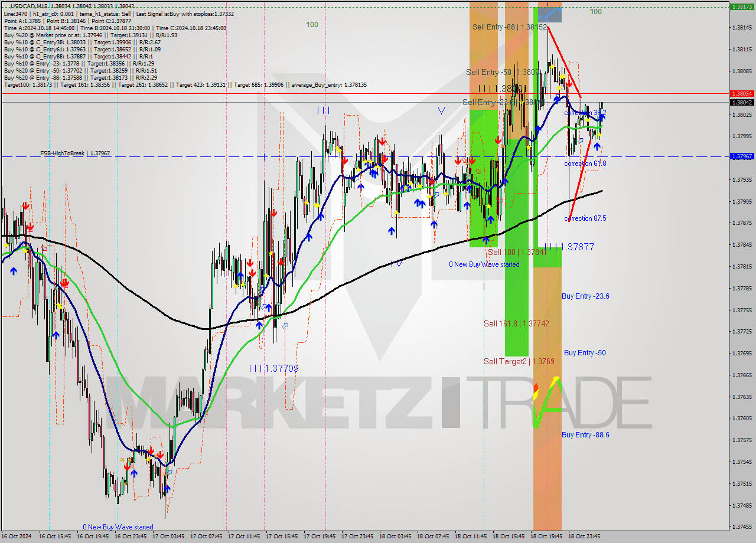The width and height of the screenshot is (756, 543).
Task: Click the red 1.38054 price tag on axis
Action: 742,93
